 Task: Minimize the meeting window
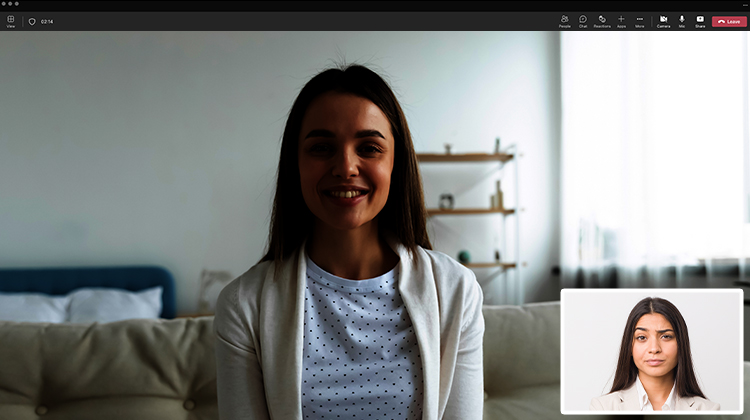10,4
